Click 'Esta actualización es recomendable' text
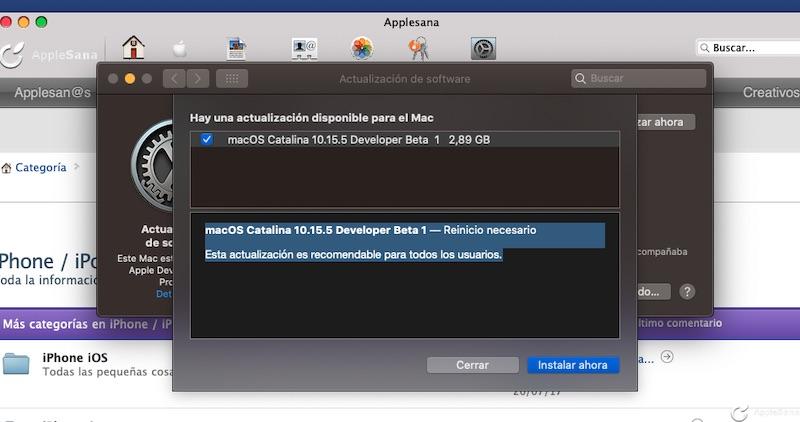The height and width of the screenshot is (422, 800). [x=354, y=254]
